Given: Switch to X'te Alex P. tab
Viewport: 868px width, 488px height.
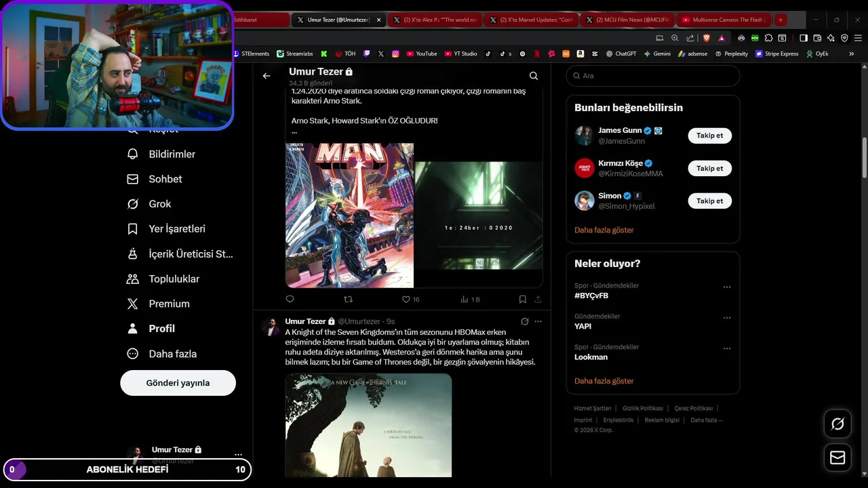Looking at the screenshot, I should (436, 20).
